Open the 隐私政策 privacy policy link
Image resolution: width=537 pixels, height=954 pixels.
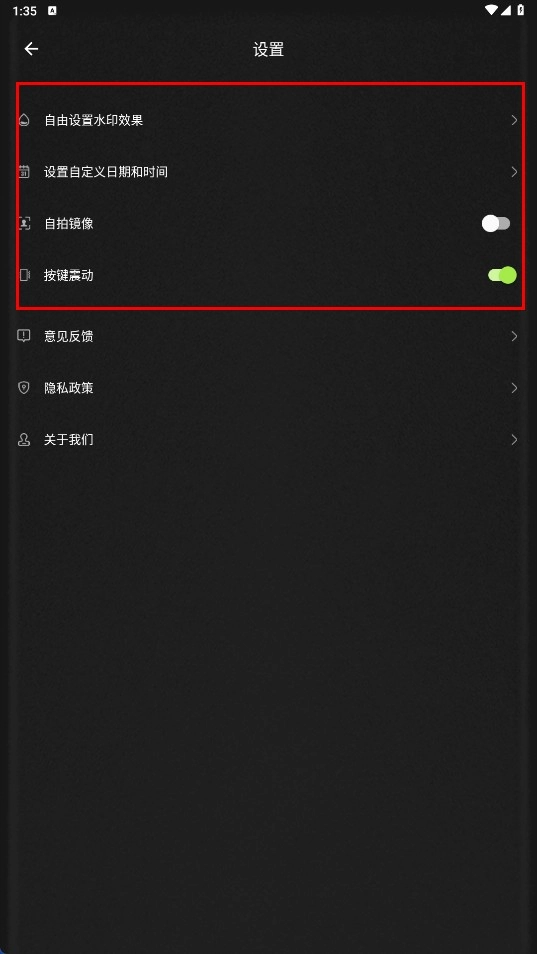click(268, 388)
